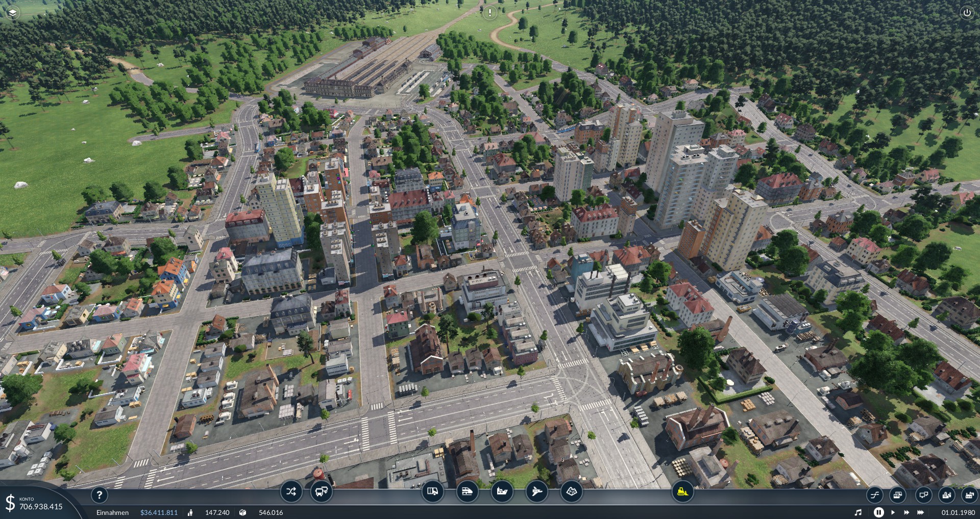Open the vehicles list overview icon
980x519 pixels.
(x=898, y=495)
